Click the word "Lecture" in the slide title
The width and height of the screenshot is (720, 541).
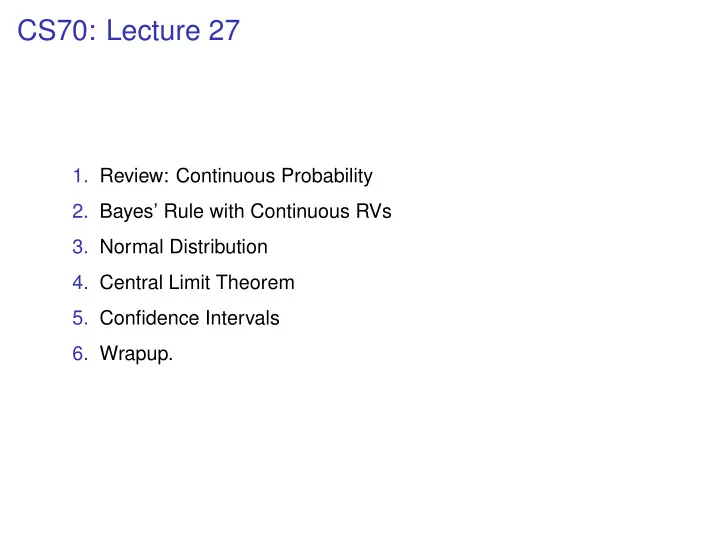[x=153, y=30]
